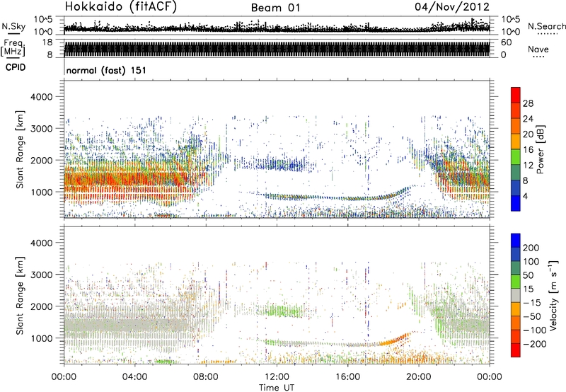Image resolution: width=566 pixels, height=392 pixels.
Task: Click the "28" label on power colorbar
Action: (528, 103)
